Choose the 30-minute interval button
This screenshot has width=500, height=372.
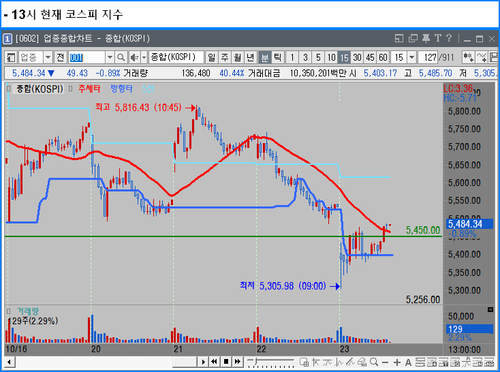(x=357, y=58)
